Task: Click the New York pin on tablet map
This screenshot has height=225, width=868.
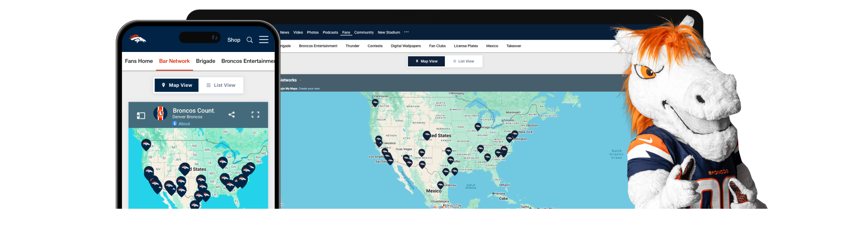Action: pos(514,134)
